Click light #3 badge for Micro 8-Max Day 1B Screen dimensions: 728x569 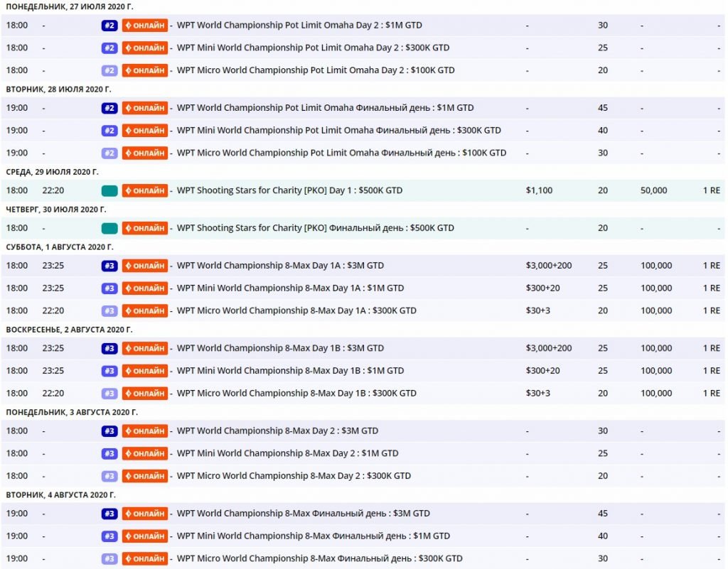(x=109, y=394)
